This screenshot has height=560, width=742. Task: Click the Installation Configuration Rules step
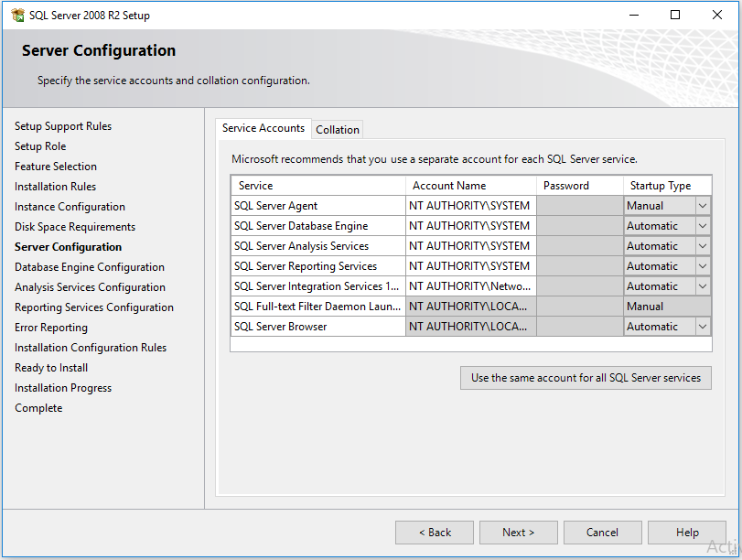tap(91, 348)
